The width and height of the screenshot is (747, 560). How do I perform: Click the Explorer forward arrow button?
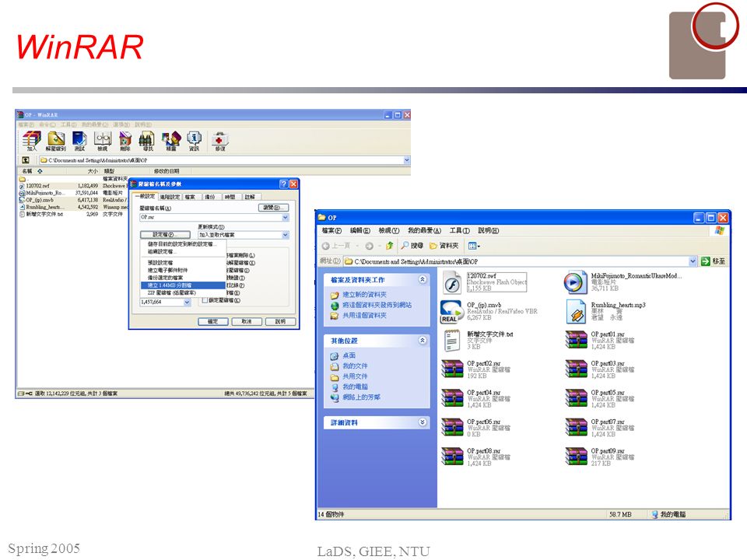369,246
